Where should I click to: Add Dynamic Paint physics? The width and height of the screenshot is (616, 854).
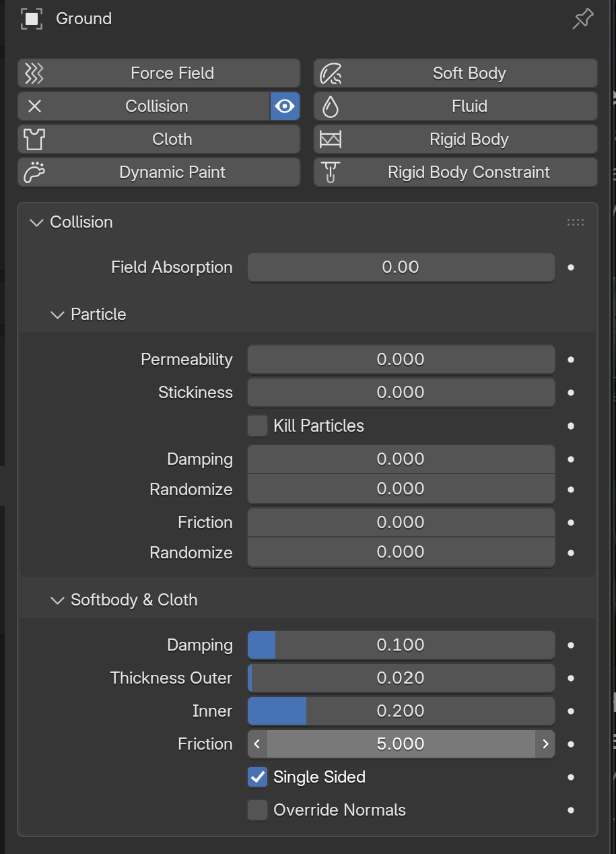coord(159,172)
